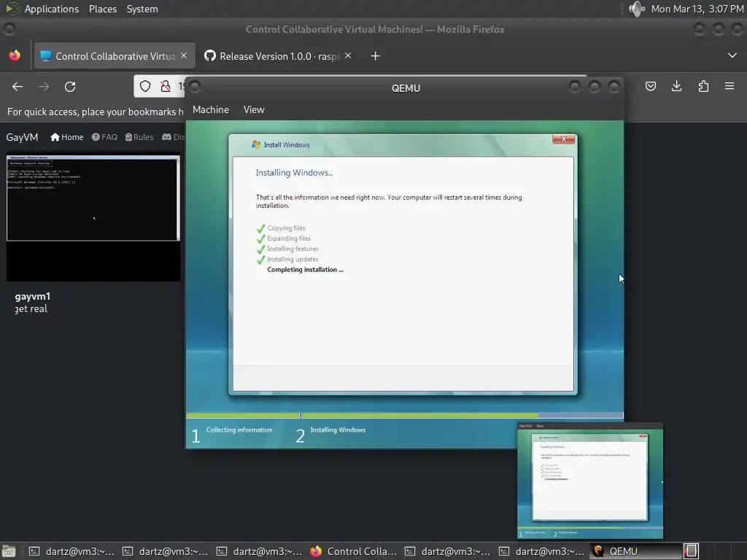
Task: Switch to QEMU in the taskbar
Action: (635, 551)
